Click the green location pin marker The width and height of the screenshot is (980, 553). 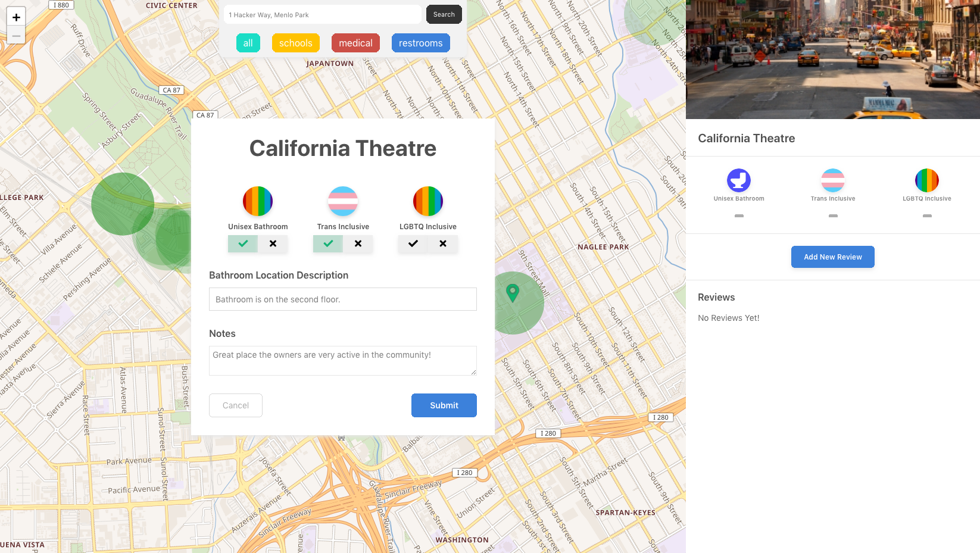point(513,293)
